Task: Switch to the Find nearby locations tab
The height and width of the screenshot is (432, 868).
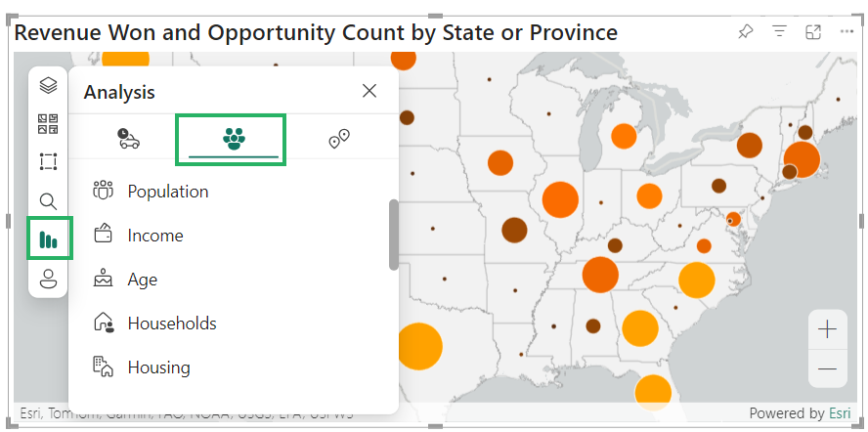Action: click(x=339, y=139)
